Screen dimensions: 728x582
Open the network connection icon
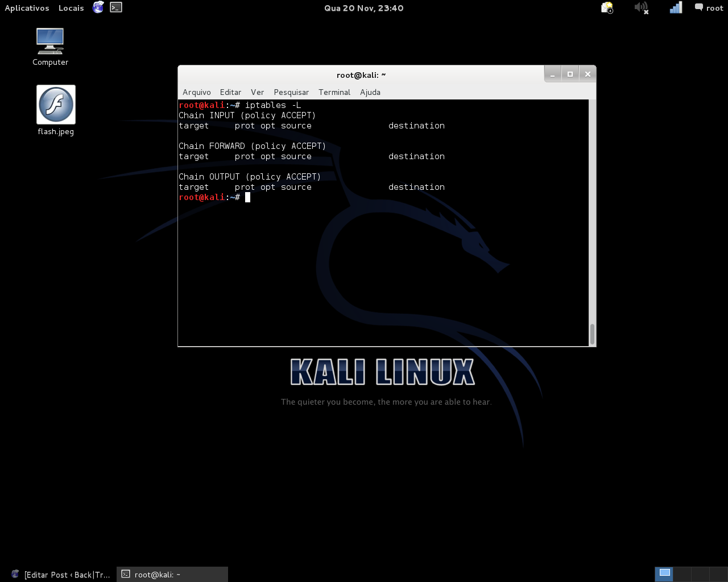point(676,7)
